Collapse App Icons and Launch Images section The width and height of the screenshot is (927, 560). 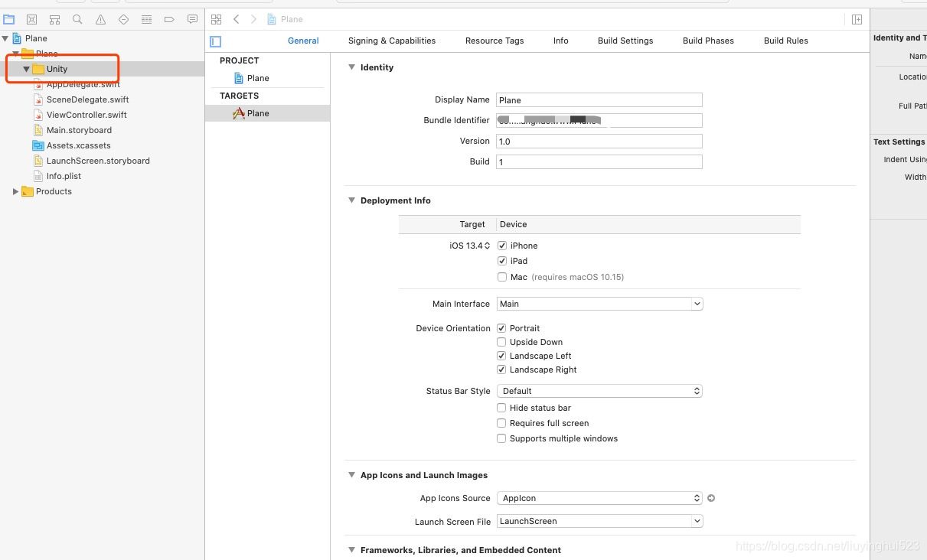point(352,475)
